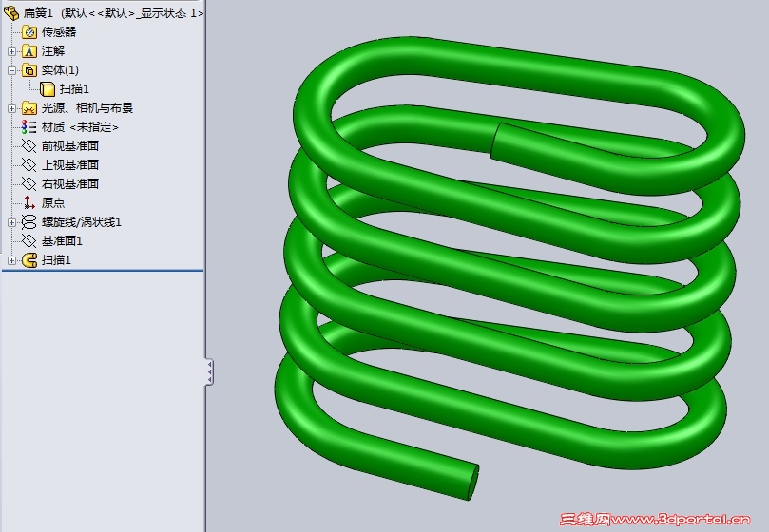Screen dimensions: 769x532
Task: Select the 基准面1 reference plane
Action: click(x=62, y=240)
